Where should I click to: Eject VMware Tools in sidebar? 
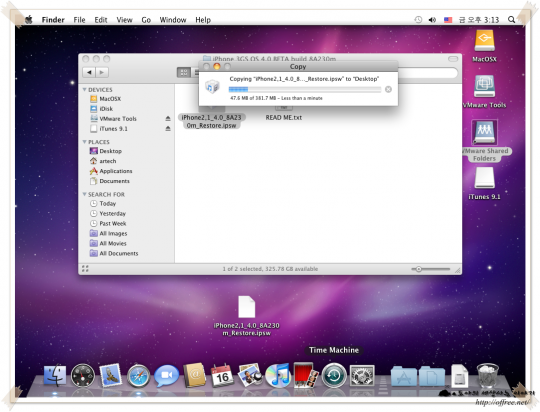[168, 119]
